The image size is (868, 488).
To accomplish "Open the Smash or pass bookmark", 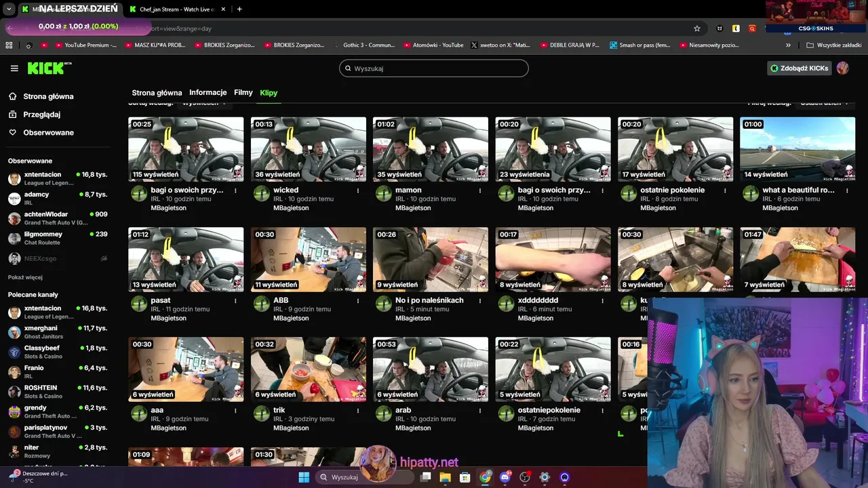I will [x=640, y=45].
